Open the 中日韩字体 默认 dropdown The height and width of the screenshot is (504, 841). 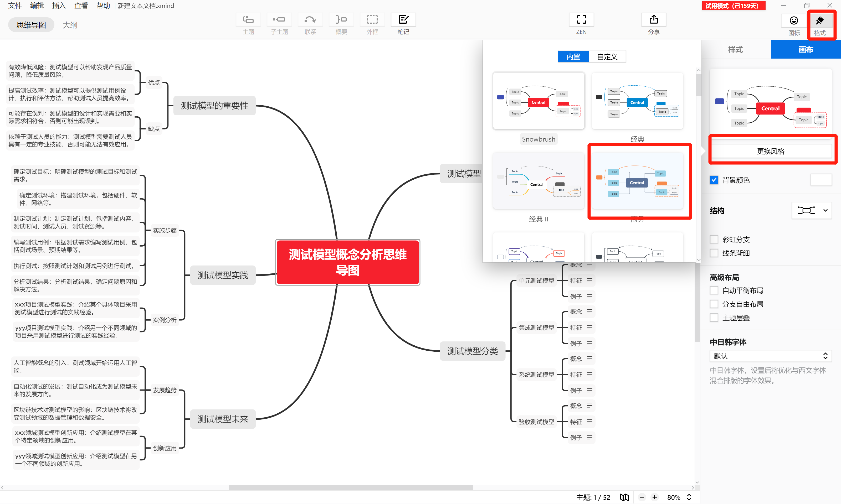[770, 356]
